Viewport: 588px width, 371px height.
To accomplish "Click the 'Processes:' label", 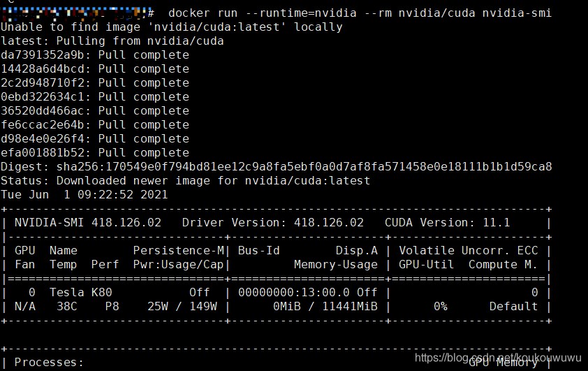I will pyautogui.click(x=49, y=363).
